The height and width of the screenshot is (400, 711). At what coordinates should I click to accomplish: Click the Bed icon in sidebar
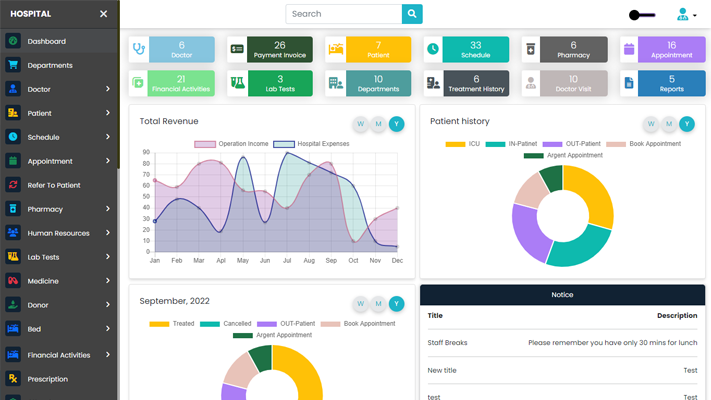(x=13, y=329)
